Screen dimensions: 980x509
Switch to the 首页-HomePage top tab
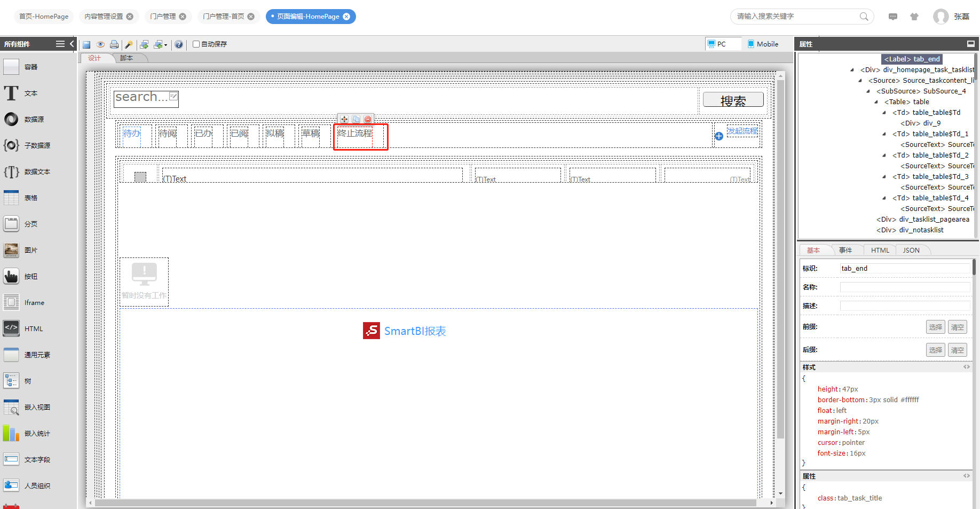point(44,17)
